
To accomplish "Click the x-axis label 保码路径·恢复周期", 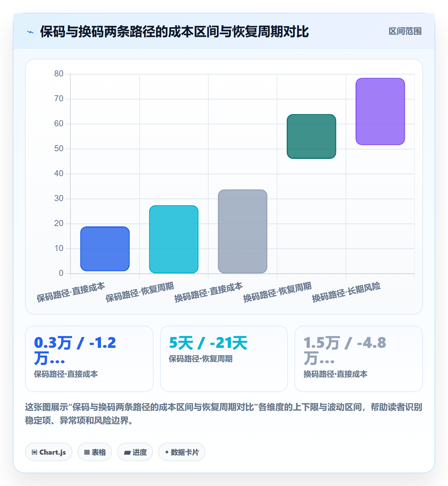I will 140,292.
